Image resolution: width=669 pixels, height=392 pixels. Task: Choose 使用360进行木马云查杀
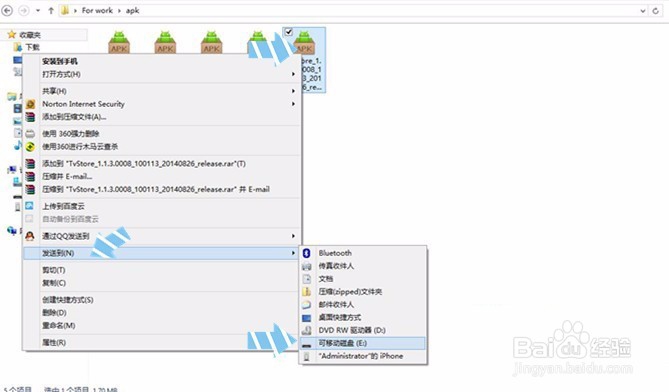(x=162, y=147)
